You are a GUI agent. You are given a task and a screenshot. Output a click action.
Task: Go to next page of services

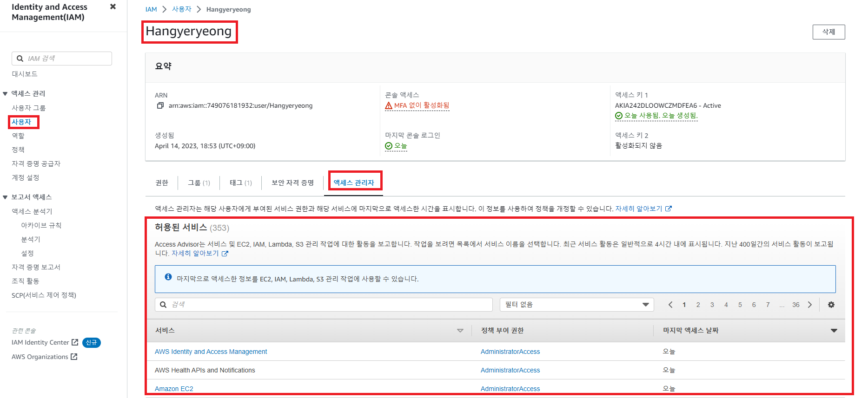[x=810, y=305]
